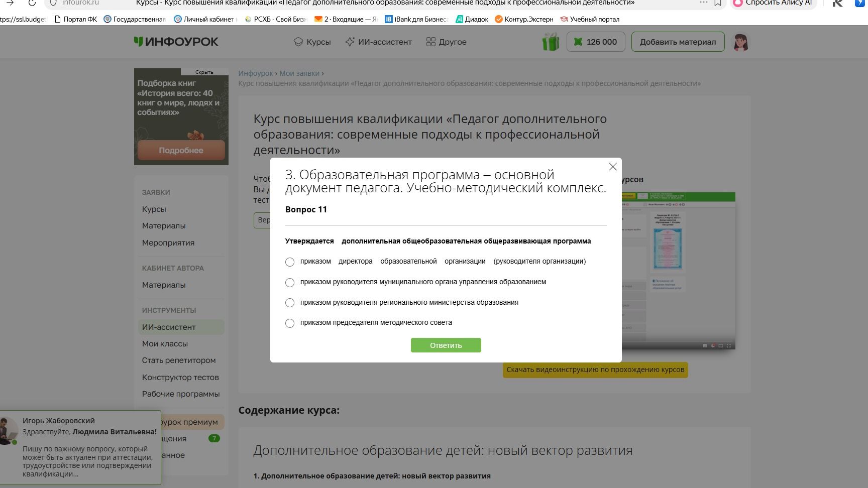Open the three-dots menu in address bar
The image size is (868, 488).
pos(703,3)
